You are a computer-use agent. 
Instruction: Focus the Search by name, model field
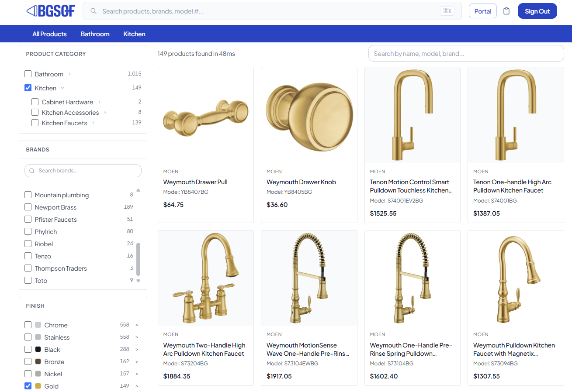(x=466, y=53)
